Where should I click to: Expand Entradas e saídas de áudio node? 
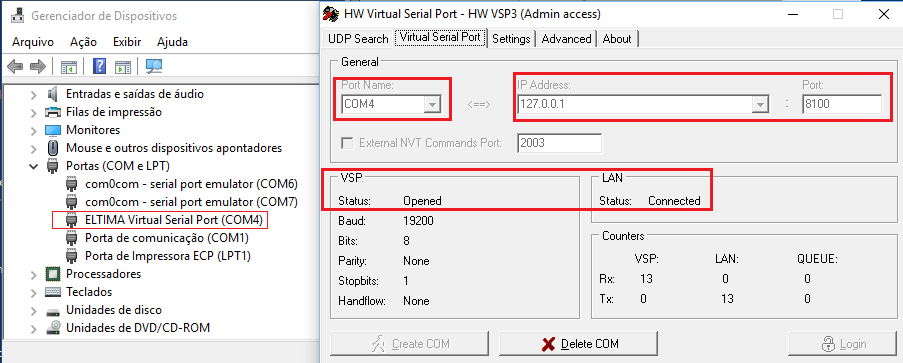point(33,94)
